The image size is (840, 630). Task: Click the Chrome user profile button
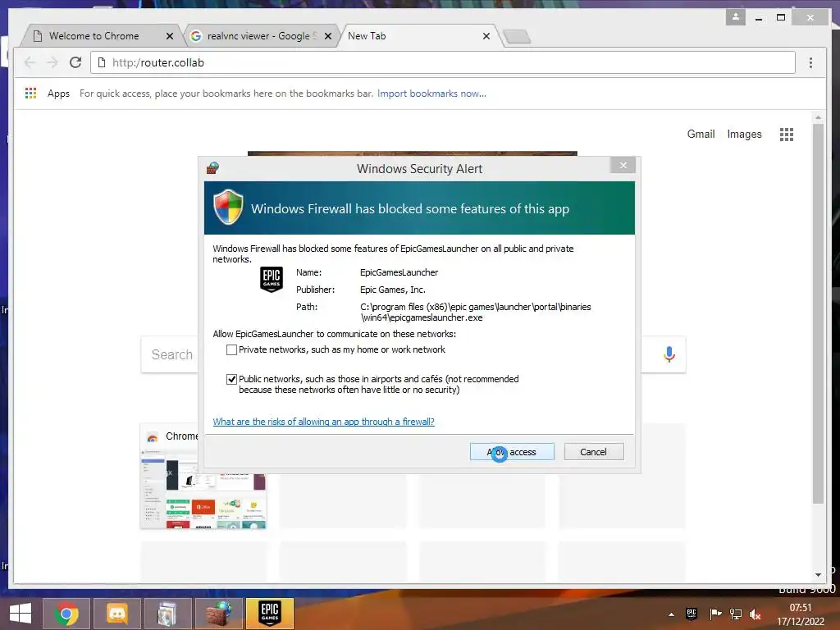tap(736, 17)
